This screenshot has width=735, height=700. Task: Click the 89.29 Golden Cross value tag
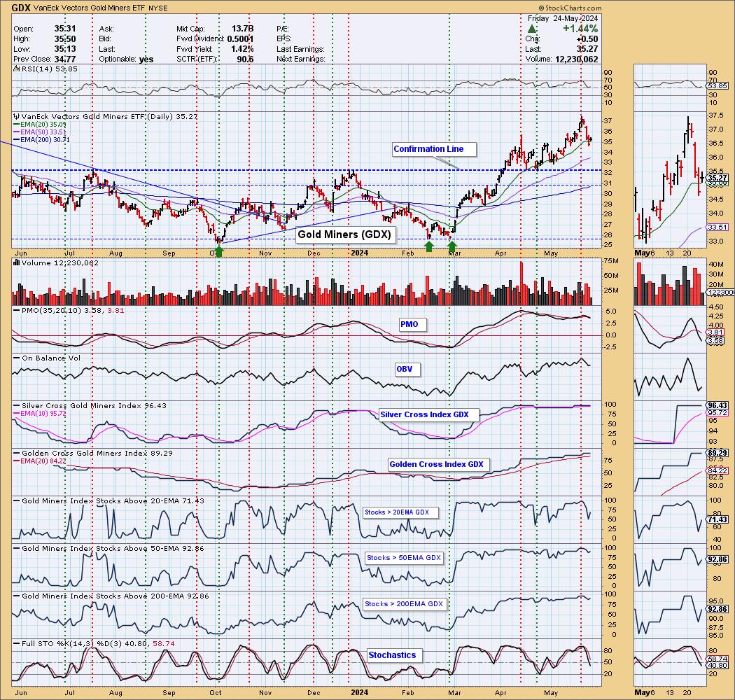(717, 453)
